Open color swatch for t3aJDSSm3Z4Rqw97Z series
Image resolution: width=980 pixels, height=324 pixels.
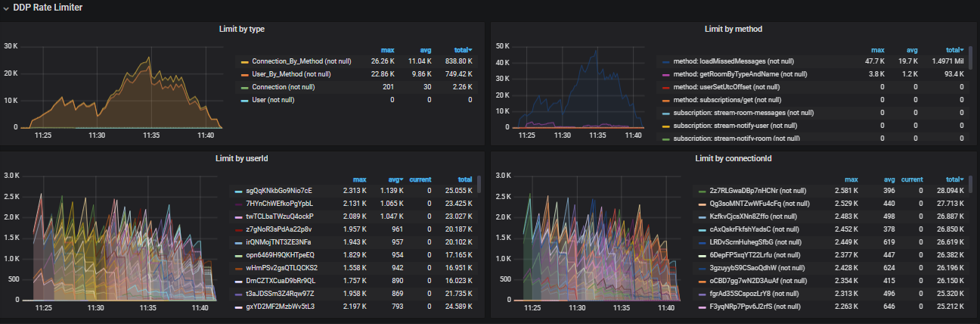(239, 293)
